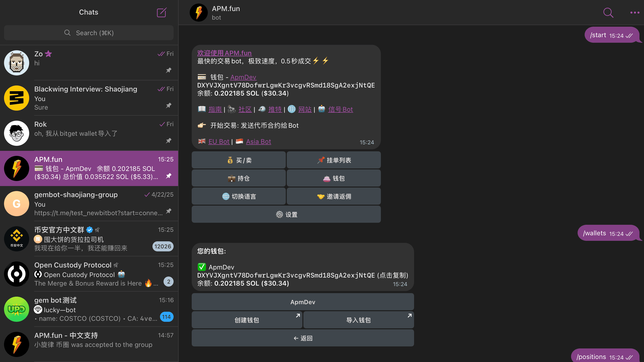Click the APM.fun lightning avatar in header
The width and height of the screenshot is (644, 362).
(199, 12)
